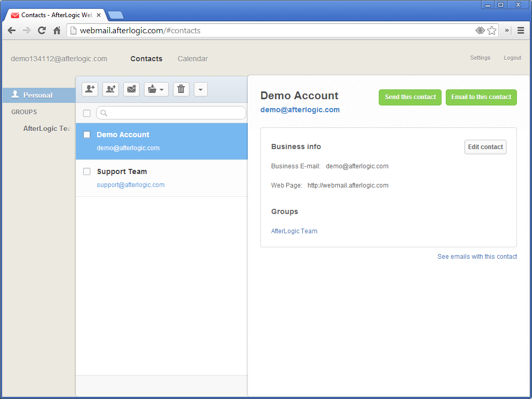
Task: Click into the contacts search field
Action: [171, 113]
